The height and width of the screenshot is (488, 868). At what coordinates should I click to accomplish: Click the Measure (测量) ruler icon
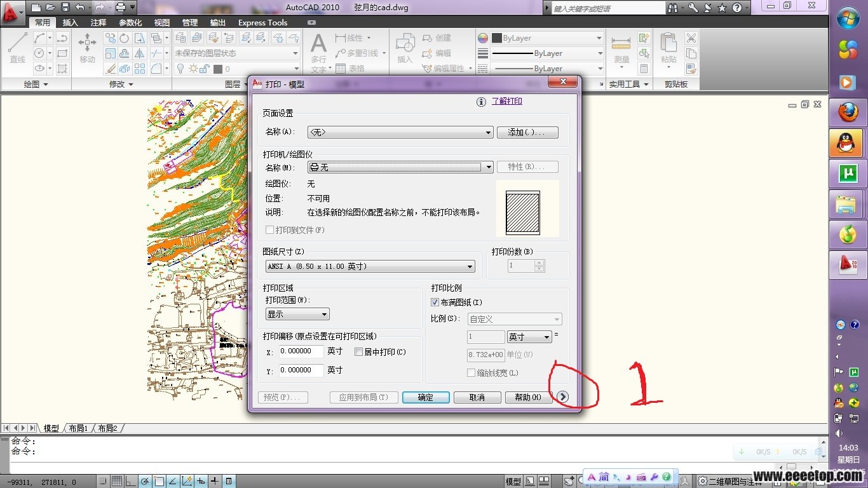tap(621, 48)
